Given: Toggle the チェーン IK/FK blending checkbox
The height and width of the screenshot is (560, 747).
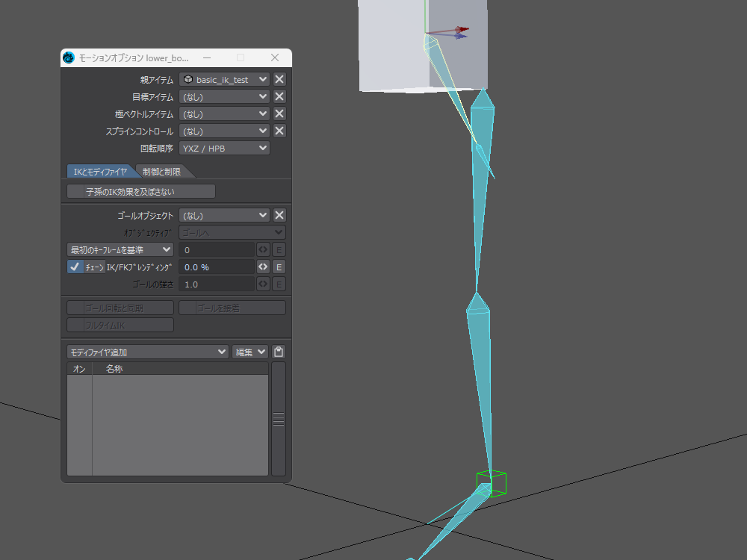Looking at the screenshot, I should click(x=75, y=267).
